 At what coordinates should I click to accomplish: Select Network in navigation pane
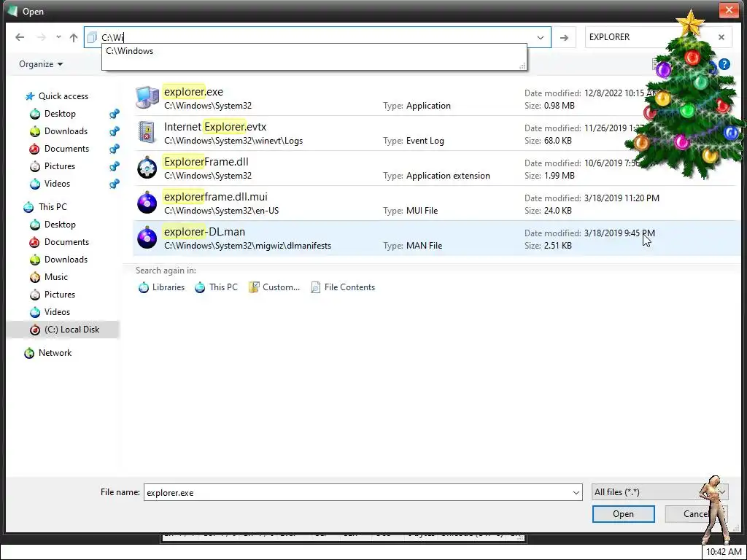click(x=55, y=353)
